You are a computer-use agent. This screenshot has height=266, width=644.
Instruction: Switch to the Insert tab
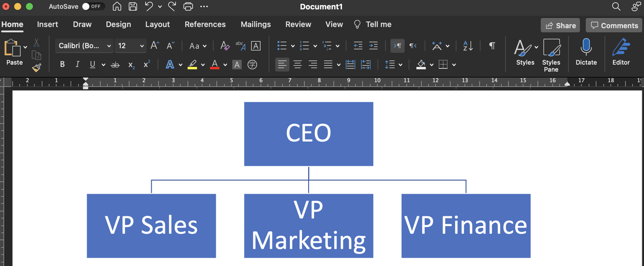pyautogui.click(x=48, y=24)
